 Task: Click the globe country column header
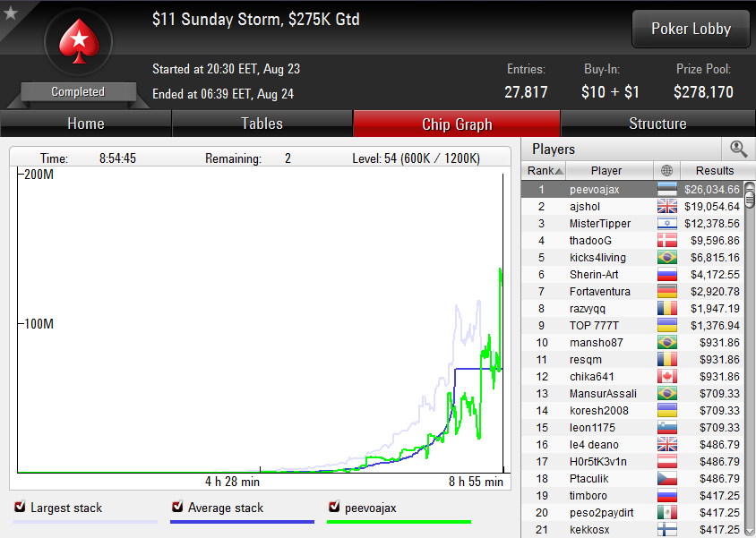666,170
